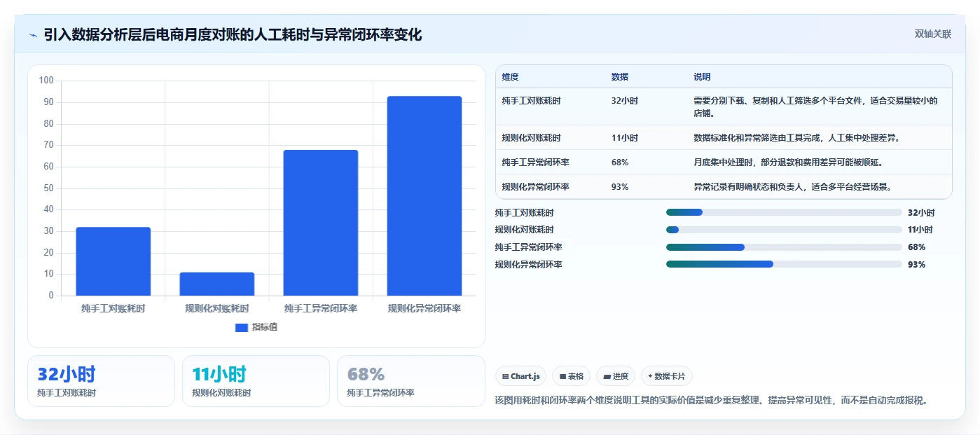
Task: Click the 纯手工异常闭环率 progress bar
Action: (784, 247)
